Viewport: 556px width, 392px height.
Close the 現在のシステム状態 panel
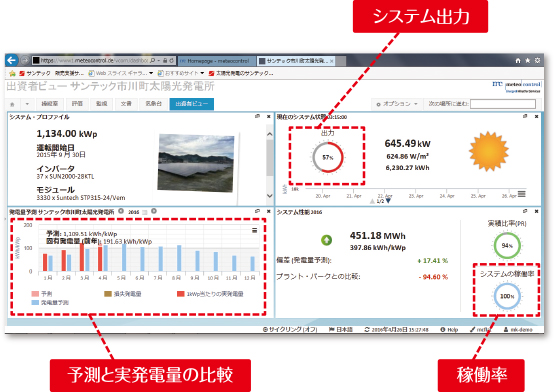(x=536, y=116)
